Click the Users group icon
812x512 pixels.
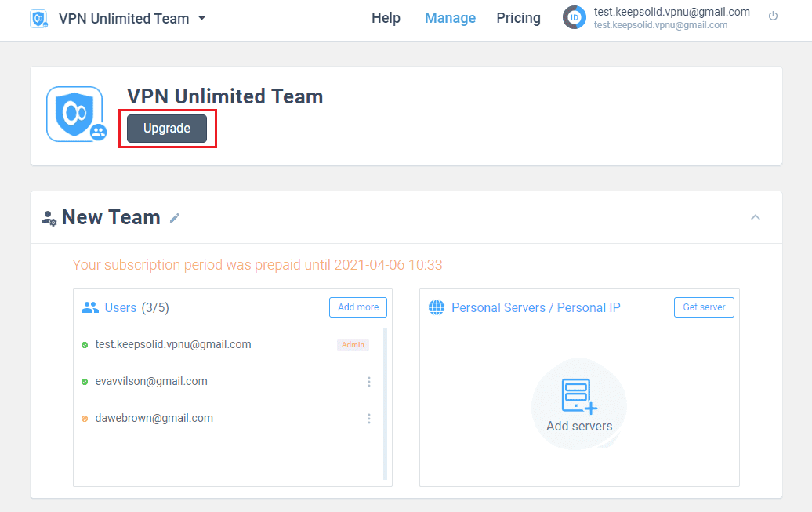[x=89, y=308]
